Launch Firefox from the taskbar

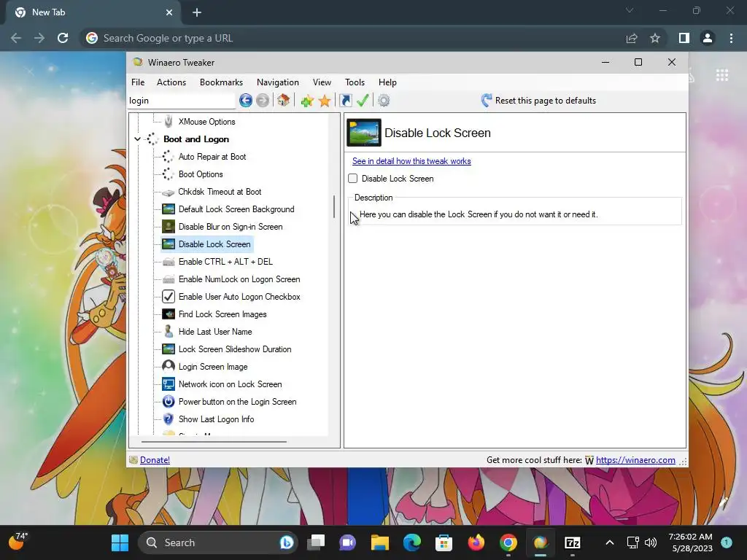[x=476, y=542]
